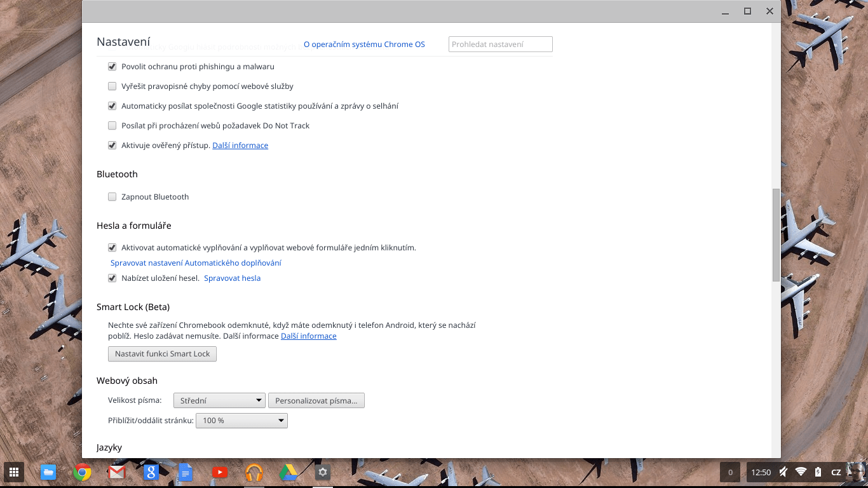Click the Bluetooth section heading
Viewport: 868px width, 488px height.
(x=117, y=173)
